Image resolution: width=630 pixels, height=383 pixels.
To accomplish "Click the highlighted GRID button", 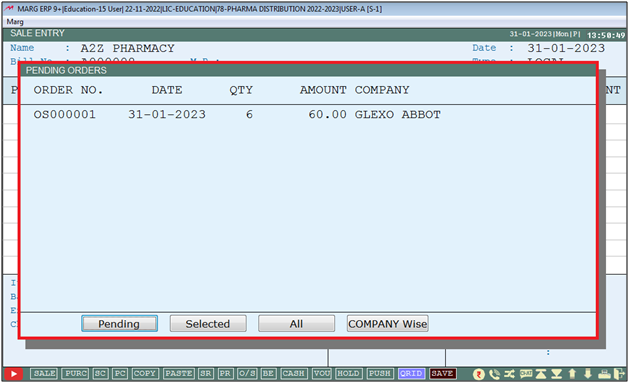I will pos(411,374).
